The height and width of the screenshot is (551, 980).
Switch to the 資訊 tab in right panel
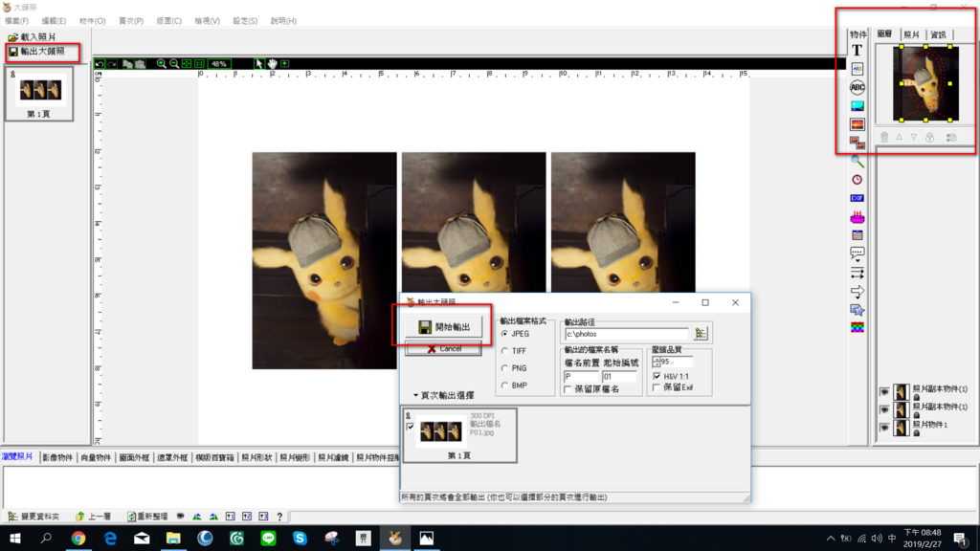tap(938, 34)
